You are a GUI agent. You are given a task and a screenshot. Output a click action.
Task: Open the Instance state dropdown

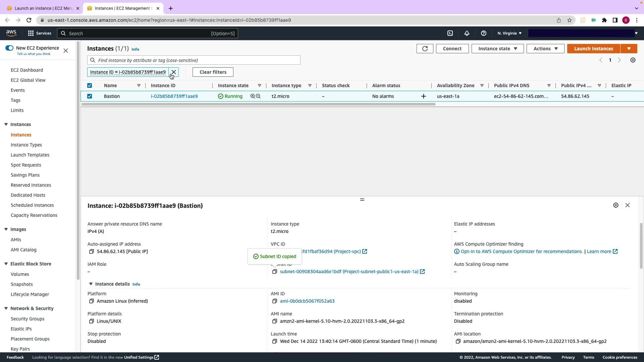(x=497, y=49)
